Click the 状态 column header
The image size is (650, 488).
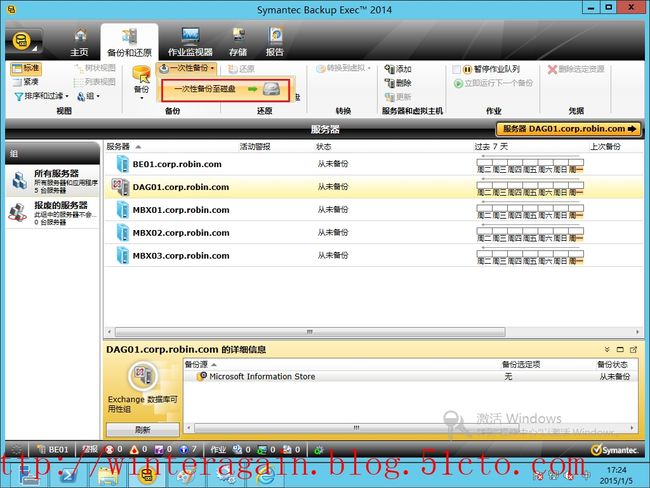(323, 146)
